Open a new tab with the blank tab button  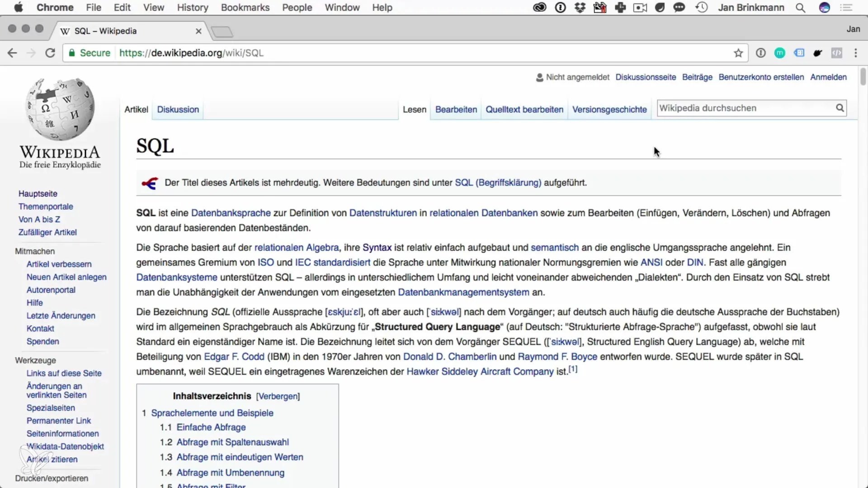point(222,32)
